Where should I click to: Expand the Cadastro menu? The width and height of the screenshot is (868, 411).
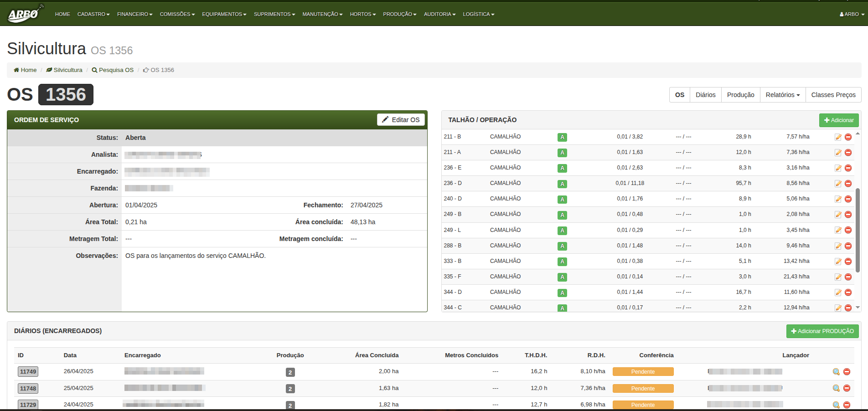point(93,14)
